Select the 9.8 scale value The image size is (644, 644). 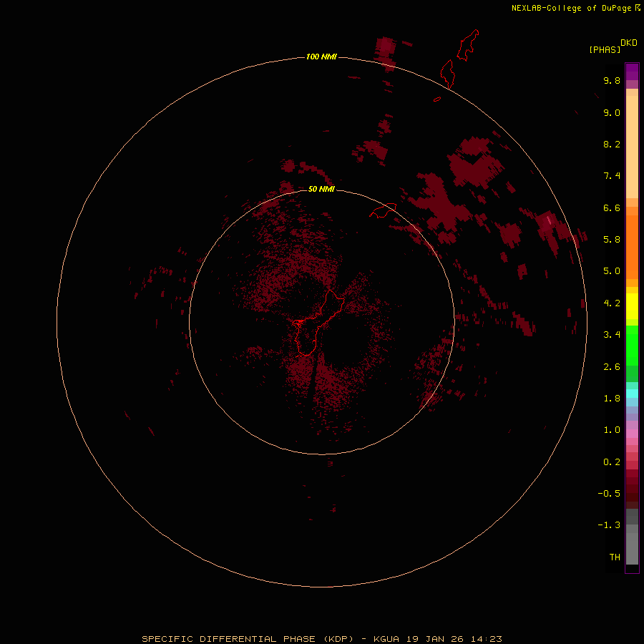612,80
